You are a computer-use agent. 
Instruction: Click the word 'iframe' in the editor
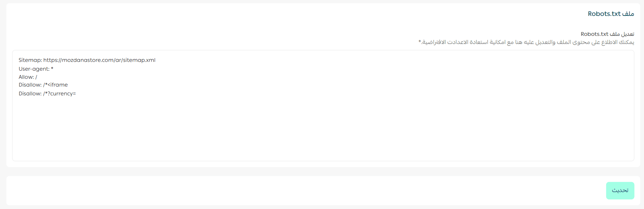click(59, 85)
